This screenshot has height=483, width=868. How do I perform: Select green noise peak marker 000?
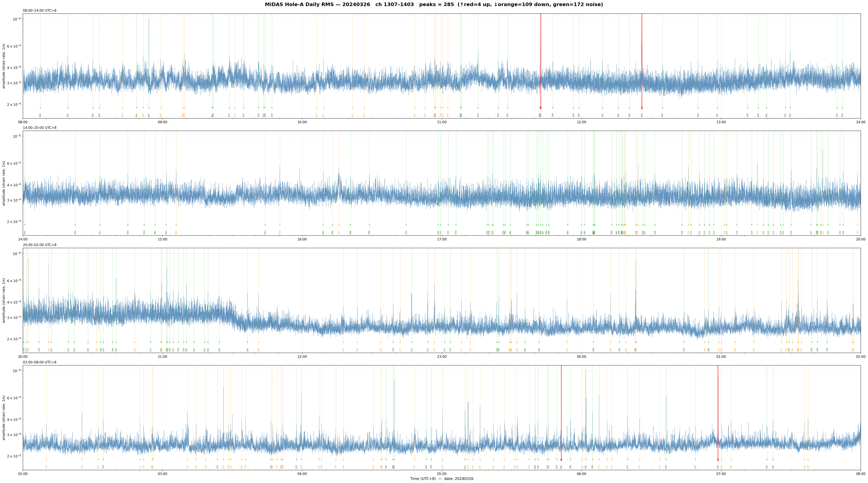(40, 108)
